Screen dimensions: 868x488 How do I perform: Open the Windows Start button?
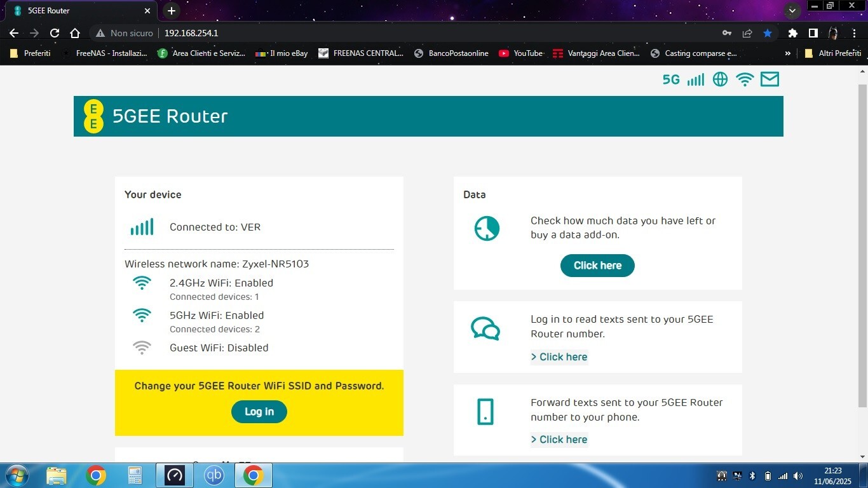tap(17, 475)
